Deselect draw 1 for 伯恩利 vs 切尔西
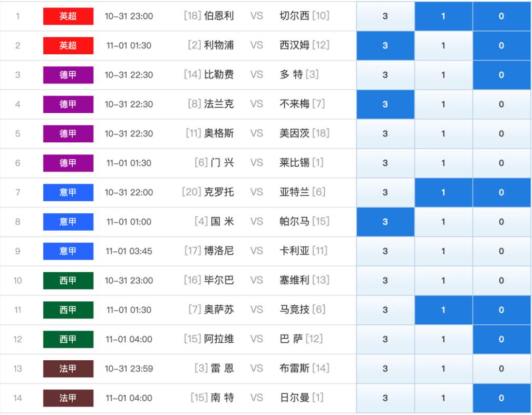 443,16
